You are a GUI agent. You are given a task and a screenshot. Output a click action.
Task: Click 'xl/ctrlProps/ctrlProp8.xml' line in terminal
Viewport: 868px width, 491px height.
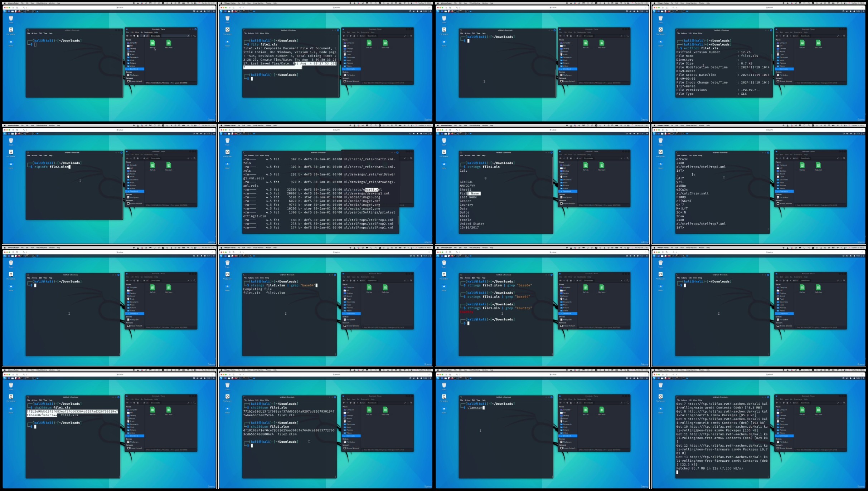pyautogui.click(x=701, y=167)
